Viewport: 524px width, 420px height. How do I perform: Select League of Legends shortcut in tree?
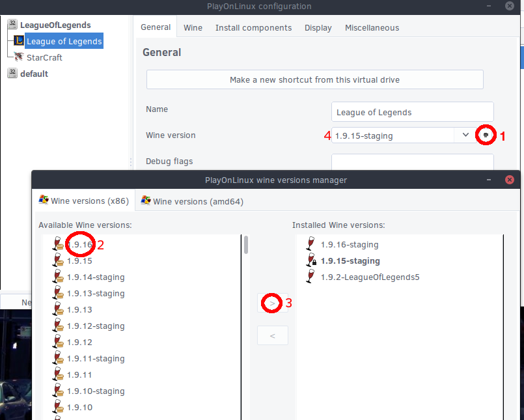64,41
